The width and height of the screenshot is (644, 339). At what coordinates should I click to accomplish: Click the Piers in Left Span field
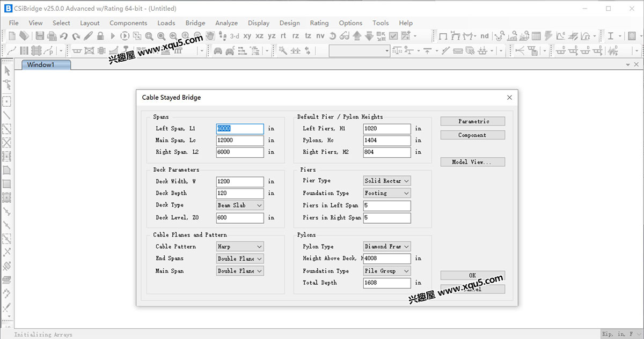coord(387,205)
